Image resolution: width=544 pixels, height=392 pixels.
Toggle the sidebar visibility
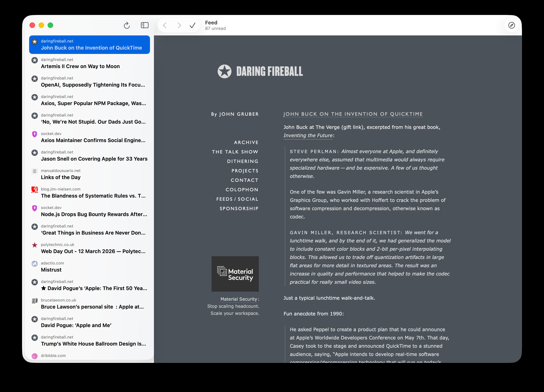[145, 25]
